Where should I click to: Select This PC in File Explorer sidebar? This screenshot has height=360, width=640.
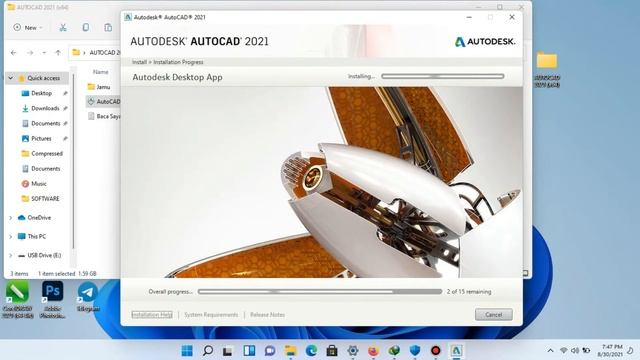point(37,237)
